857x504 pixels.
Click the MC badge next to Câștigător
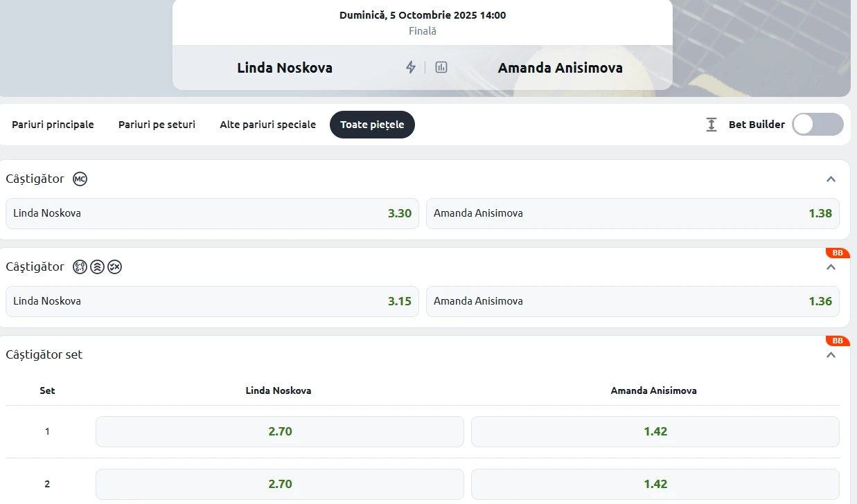80,179
